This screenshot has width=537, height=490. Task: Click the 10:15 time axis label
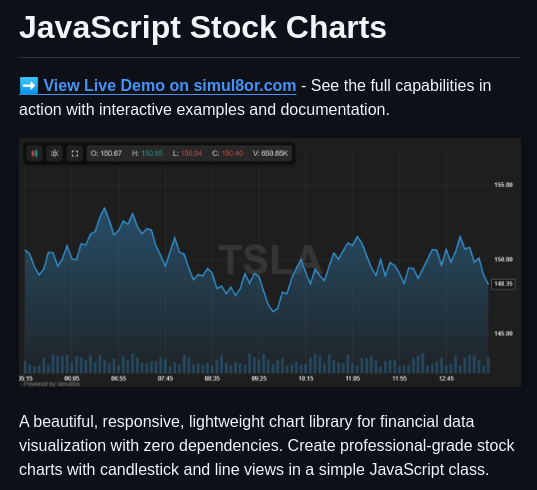(306, 378)
